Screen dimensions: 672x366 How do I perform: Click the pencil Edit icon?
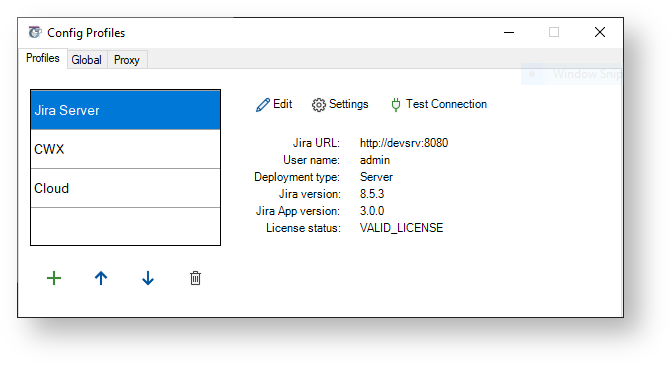[x=262, y=105]
